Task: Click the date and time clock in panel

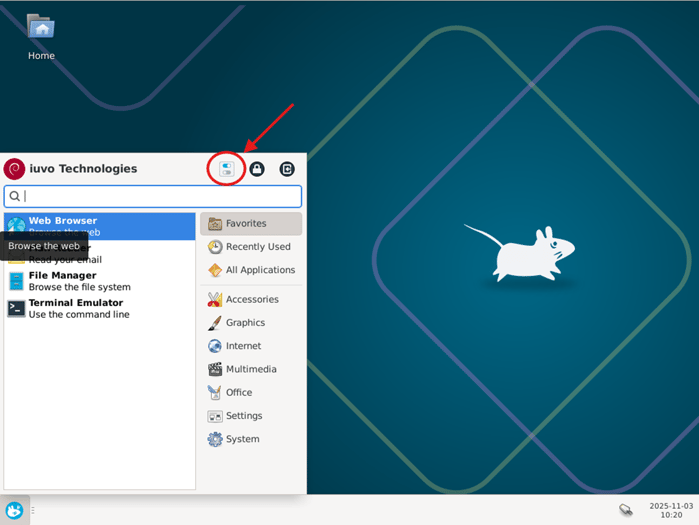Action: (664, 510)
